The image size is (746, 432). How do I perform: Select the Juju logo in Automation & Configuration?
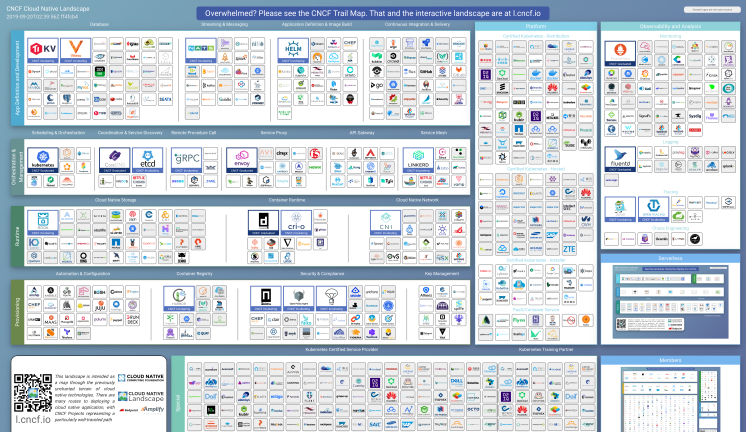(99, 305)
